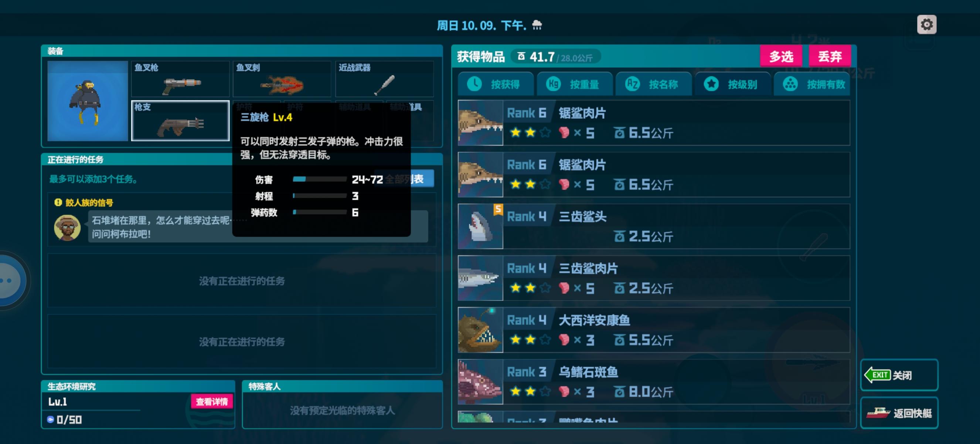This screenshot has height=444, width=980.
Task: Enable multi-select with 多选 button
Action: click(781, 56)
